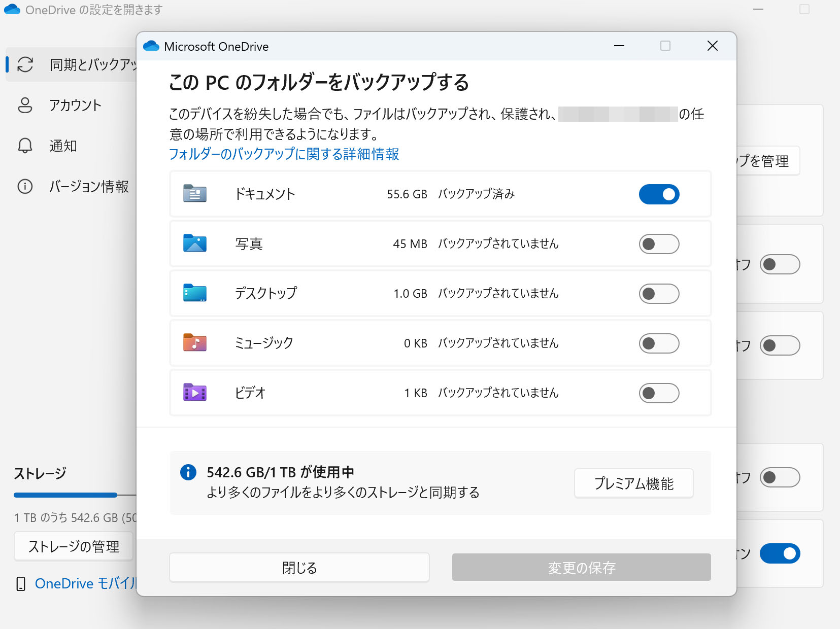840x629 pixels.
Task: Click the Videos folder icon
Action: 194,393
